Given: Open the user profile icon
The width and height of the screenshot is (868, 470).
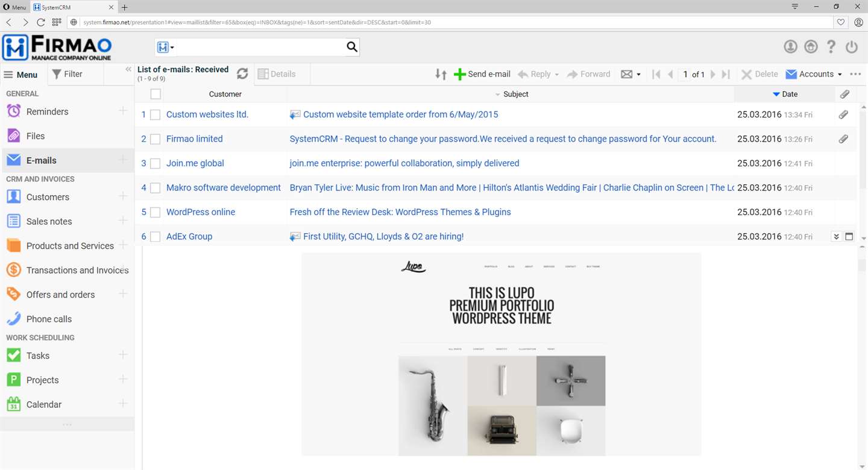Looking at the screenshot, I should (790, 46).
